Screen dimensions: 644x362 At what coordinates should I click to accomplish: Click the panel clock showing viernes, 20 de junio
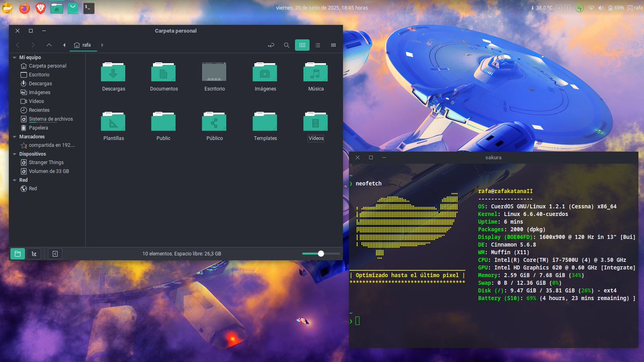point(322,8)
